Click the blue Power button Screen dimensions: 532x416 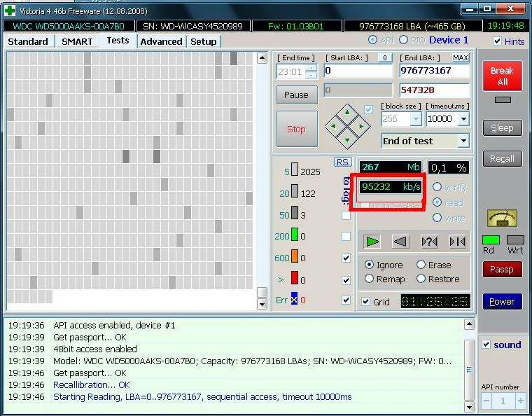503,301
